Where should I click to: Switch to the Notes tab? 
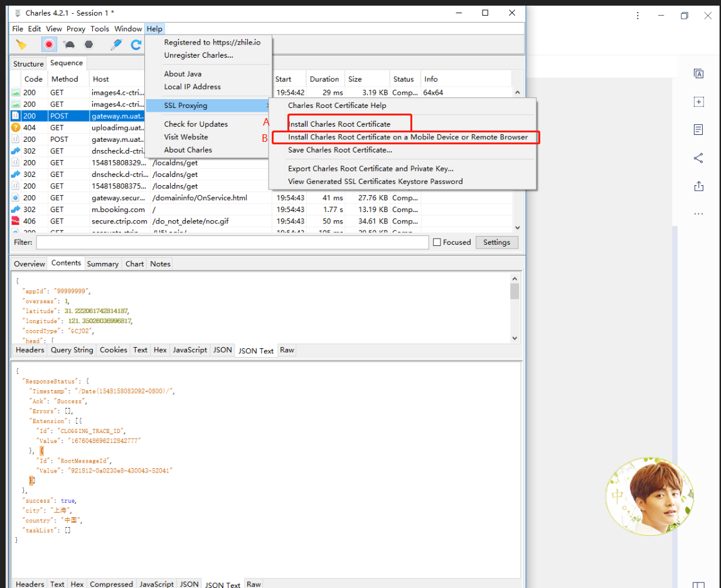(x=160, y=264)
